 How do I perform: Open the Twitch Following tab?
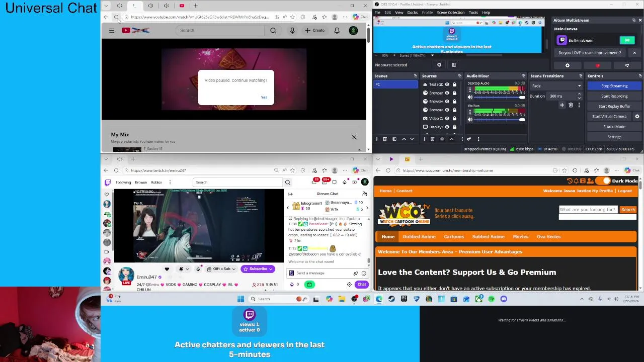(123, 183)
